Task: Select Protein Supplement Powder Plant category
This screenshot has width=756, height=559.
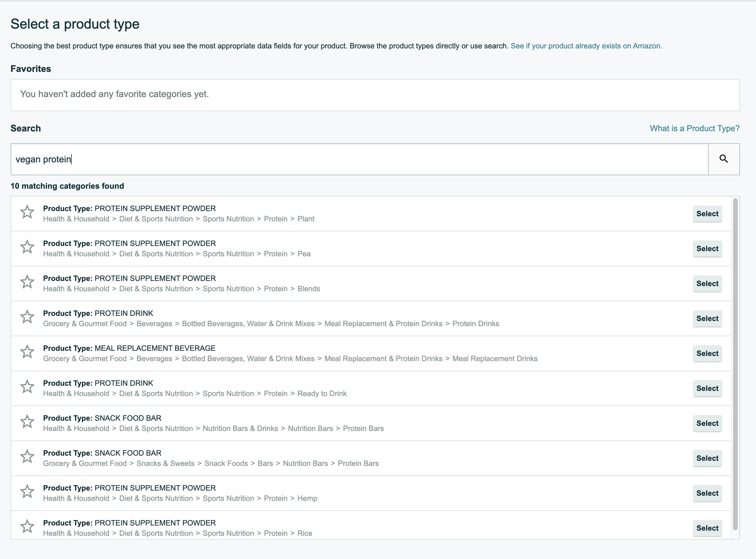Action: click(707, 214)
